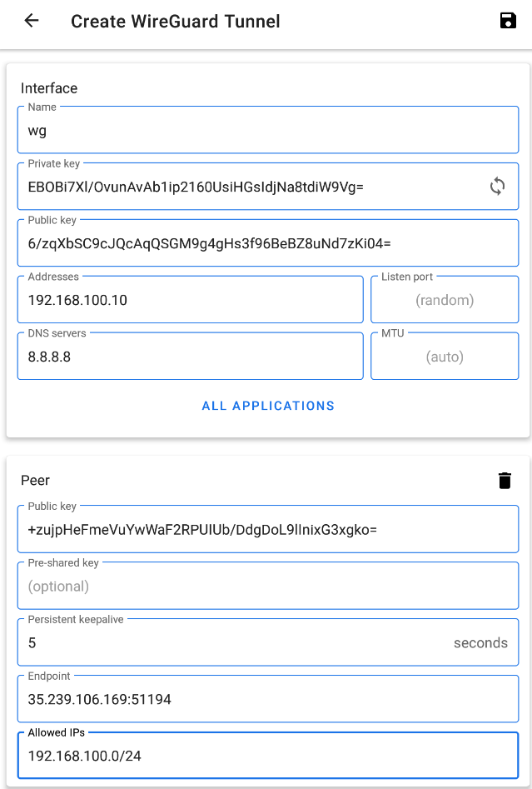Screen dimensions: 532x789
Task: Edit the tunnel Name field
Action: click(x=267, y=130)
